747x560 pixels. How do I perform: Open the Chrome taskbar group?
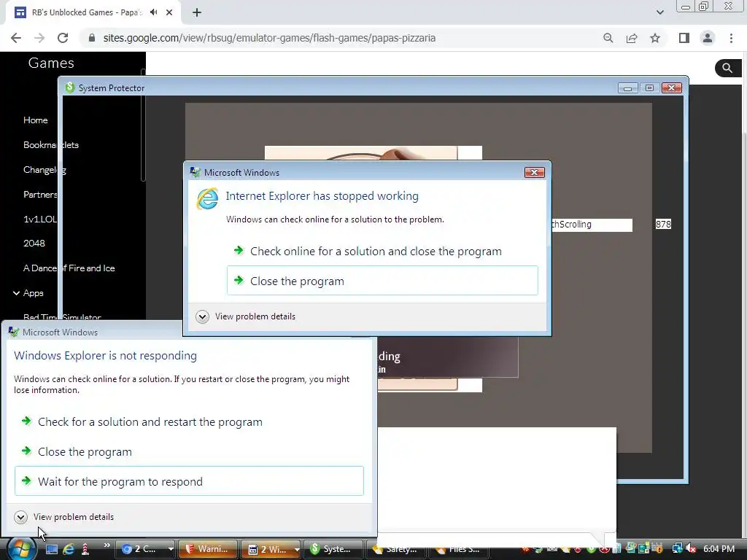[x=146, y=549]
